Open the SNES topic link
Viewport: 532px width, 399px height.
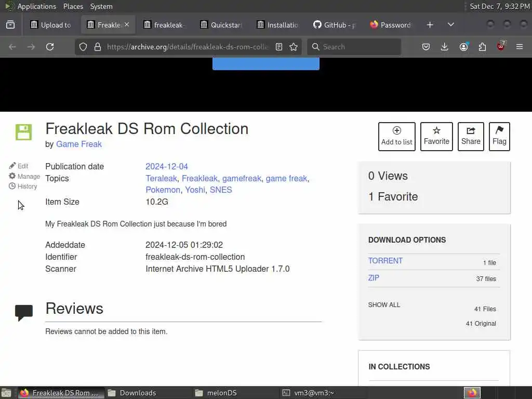[221, 190]
